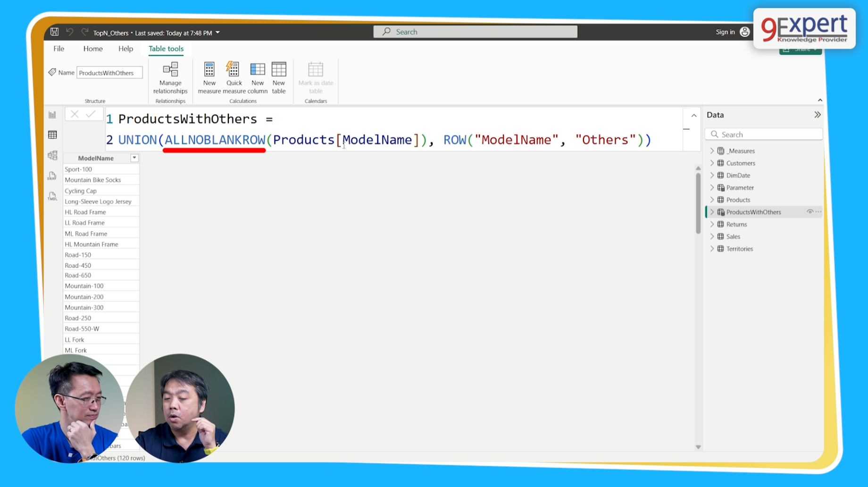Open the TMDL view
The width and height of the screenshot is (868, 487).
pyautogui.click(x=52, y=196)
